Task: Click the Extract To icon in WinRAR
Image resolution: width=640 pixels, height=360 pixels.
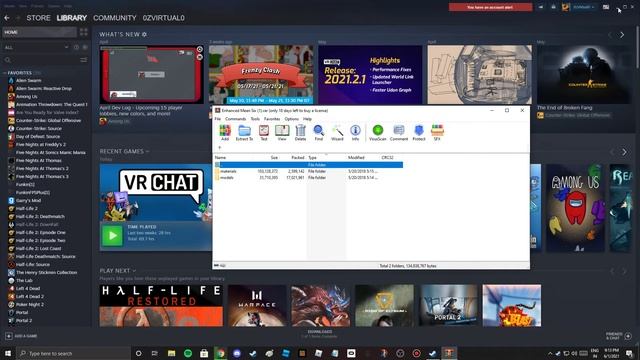Action: tap(244, 133)
